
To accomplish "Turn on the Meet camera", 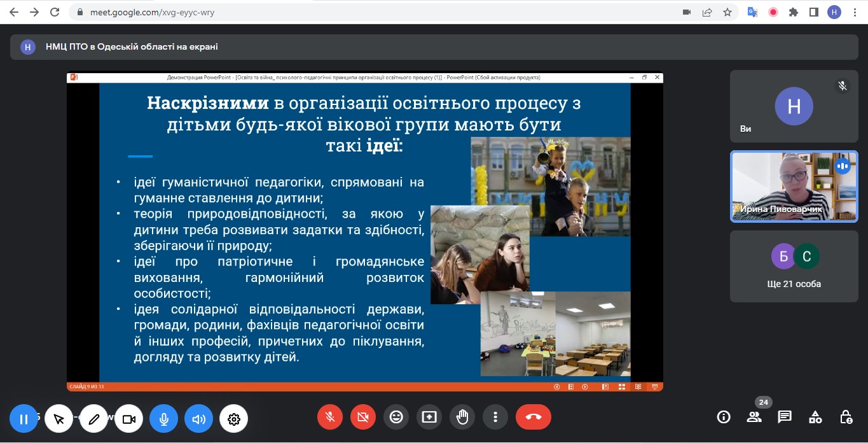I will click(363, 417).
